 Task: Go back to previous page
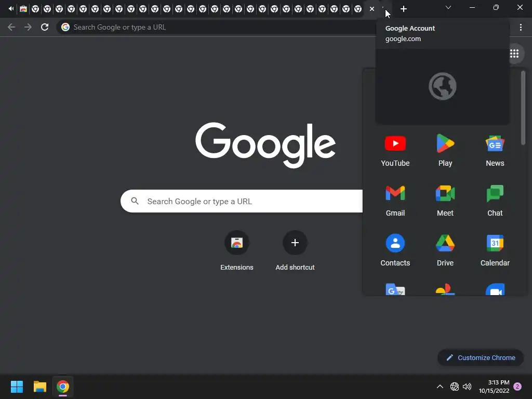(x=11, y=27)
